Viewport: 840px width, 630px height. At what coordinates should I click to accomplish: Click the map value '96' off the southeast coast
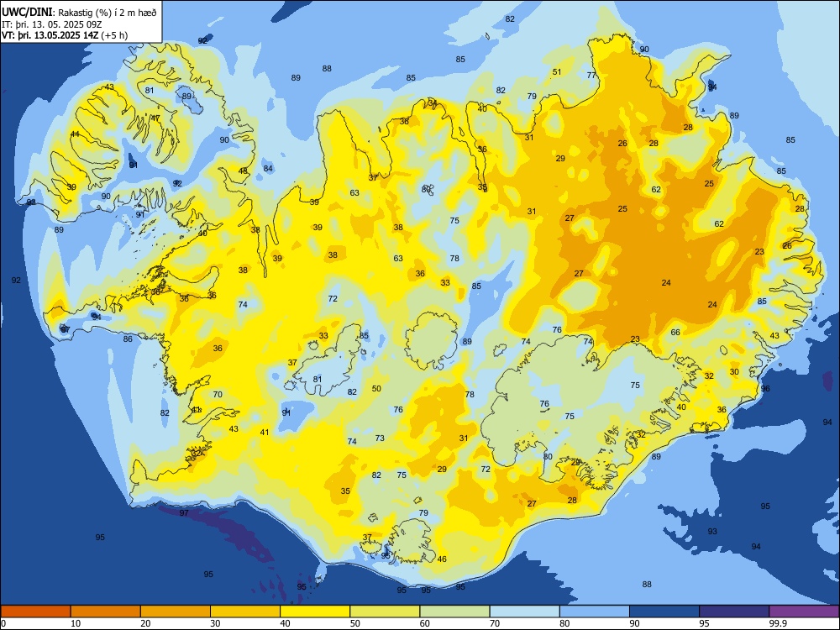point(765,388)
